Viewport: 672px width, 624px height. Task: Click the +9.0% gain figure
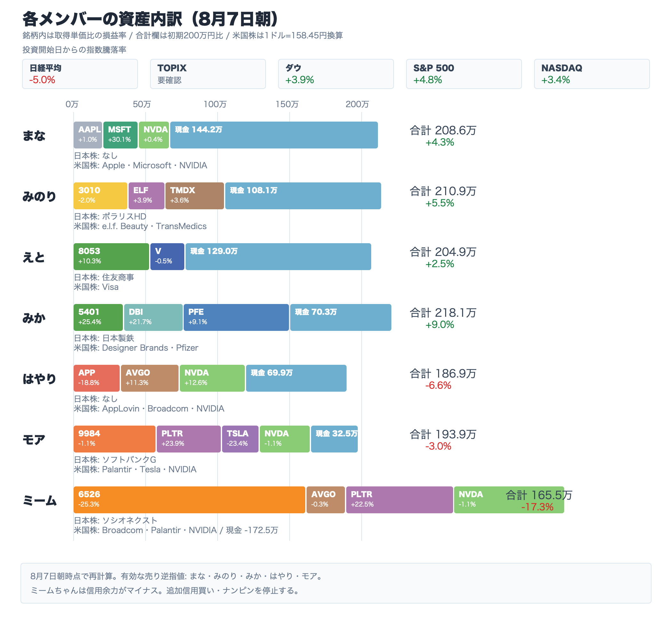tap(440, 324)
